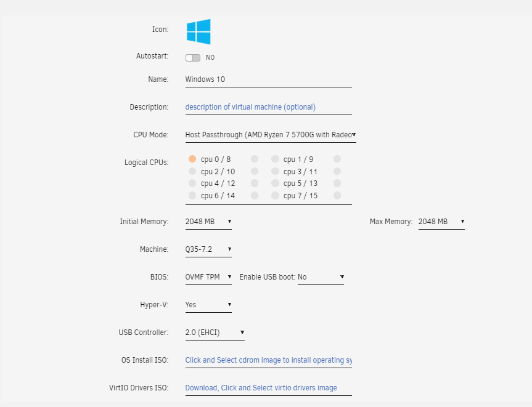This screenshot has height=407, width=532.
Task: Expand the Machine Q35-7.2 dropdown
Action: point(208,249)
